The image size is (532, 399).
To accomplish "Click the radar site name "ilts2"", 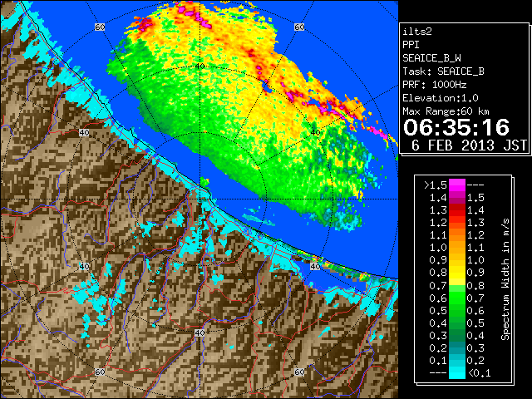I will pos(417,32).
